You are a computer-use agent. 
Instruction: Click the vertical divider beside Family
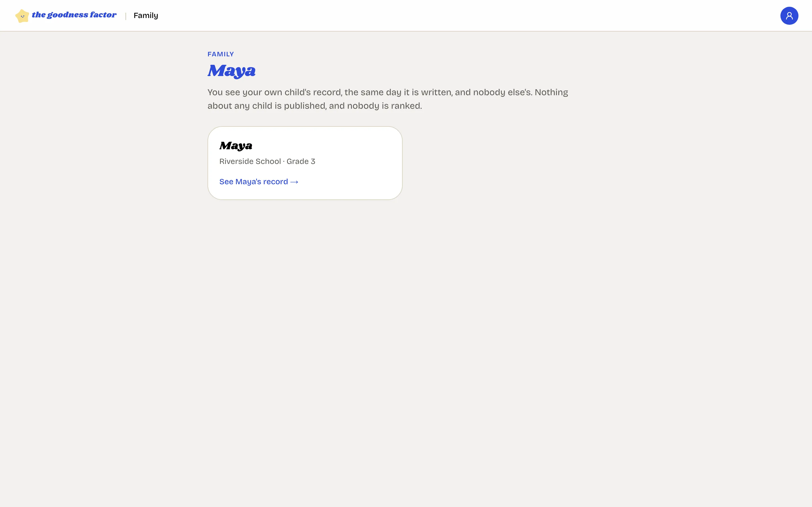point(125,16)
